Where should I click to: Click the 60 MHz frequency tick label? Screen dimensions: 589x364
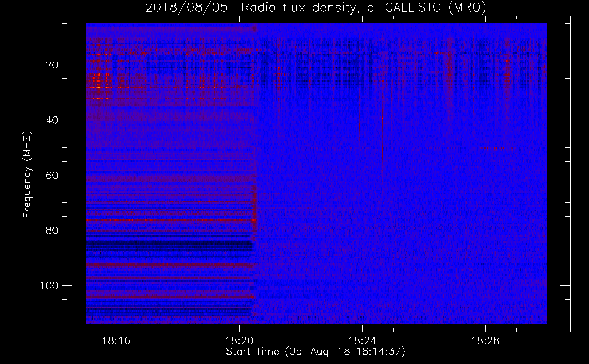[52, 175]
